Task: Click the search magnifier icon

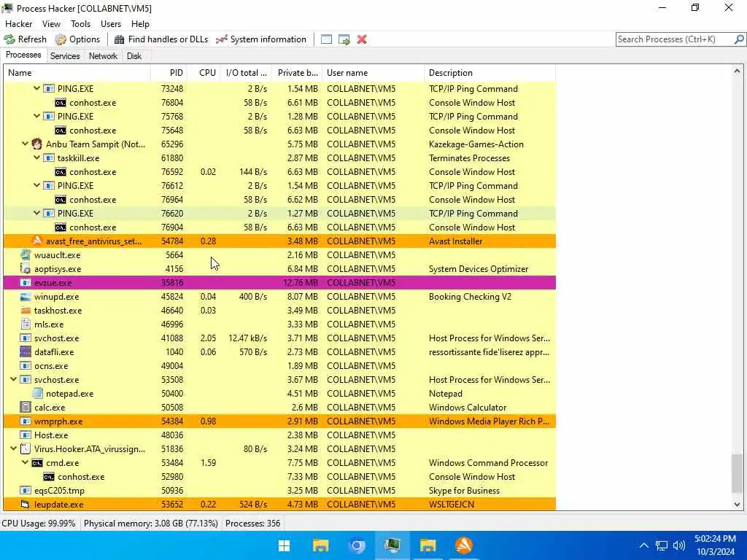Action: click(x=738, y=39)
